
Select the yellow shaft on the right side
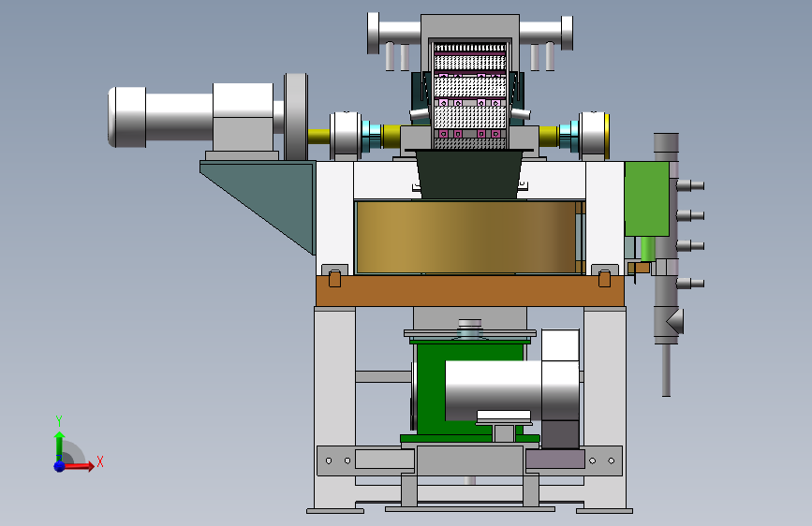click(549, 136)
